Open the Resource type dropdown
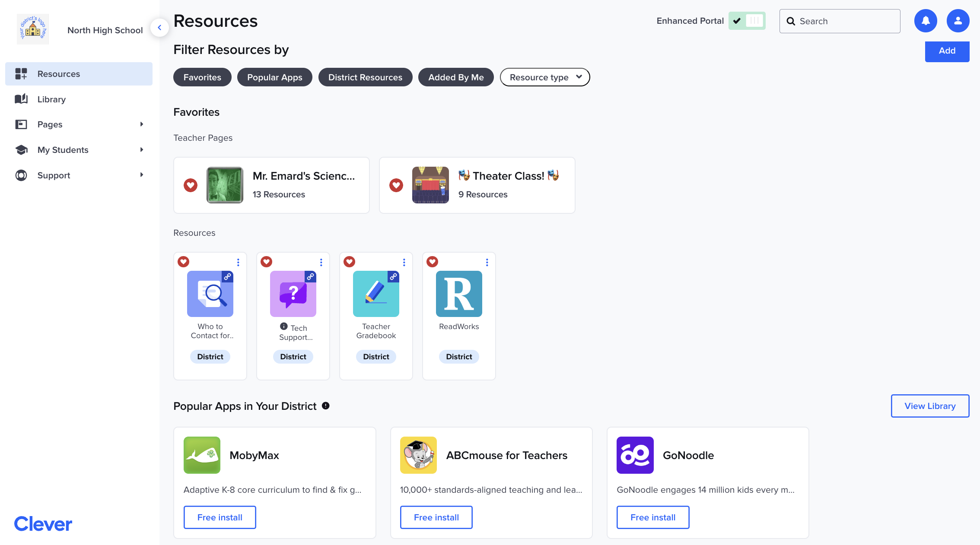 pos(545,77)
